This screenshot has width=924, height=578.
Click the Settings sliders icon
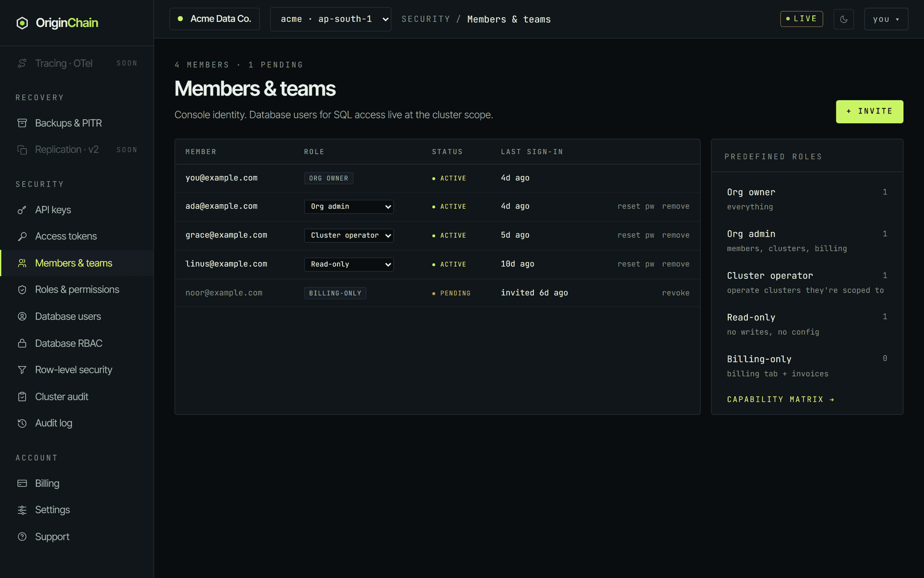pyautogui.click(x=22, y=509)
